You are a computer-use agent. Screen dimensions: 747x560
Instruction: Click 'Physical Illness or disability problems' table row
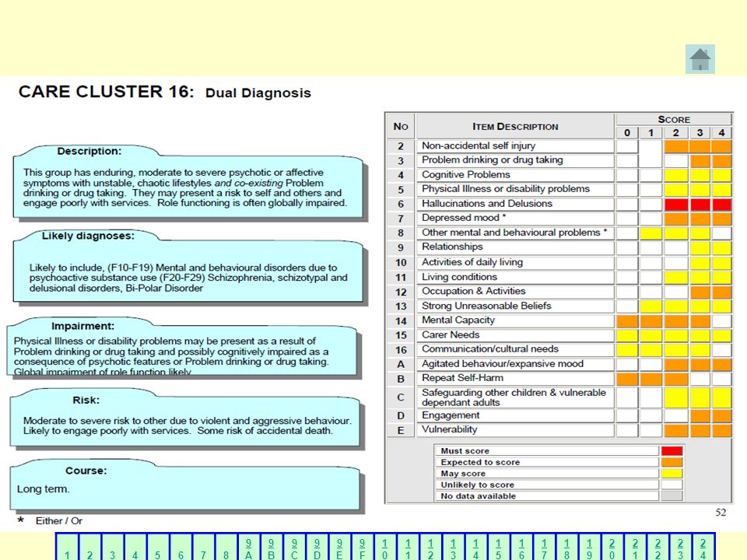559,190
